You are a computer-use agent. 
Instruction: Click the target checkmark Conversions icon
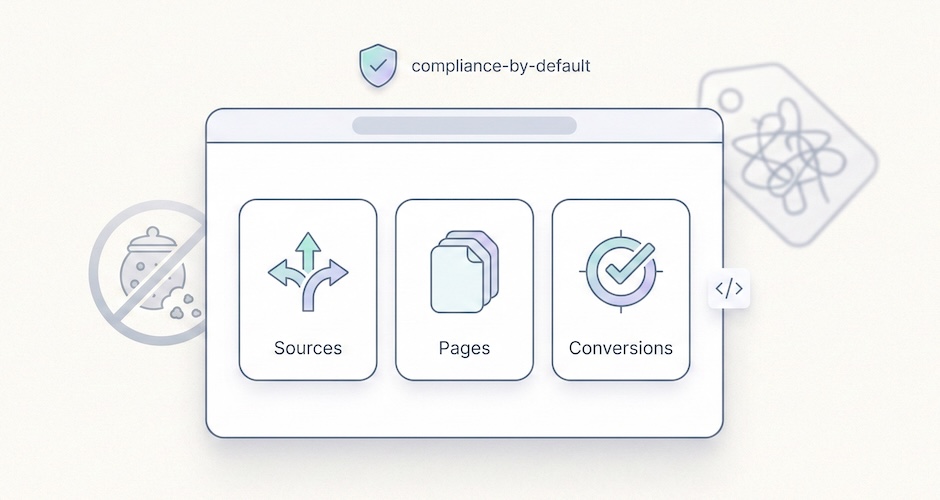(x=621, y=270)
